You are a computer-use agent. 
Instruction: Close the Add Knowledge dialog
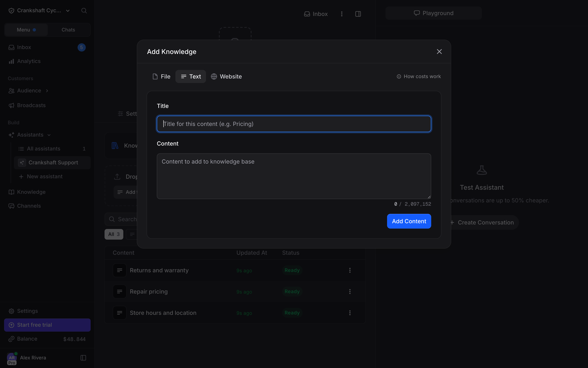[439, 52]
